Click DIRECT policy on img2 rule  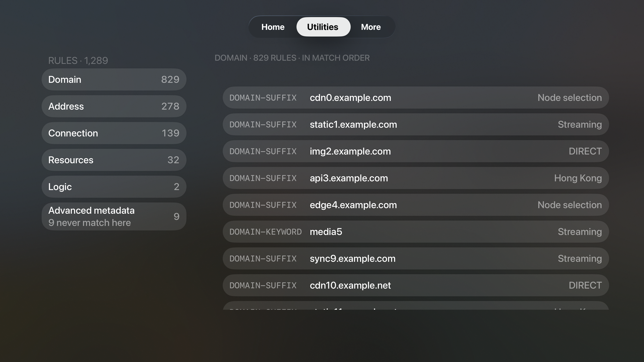(585, 151)
